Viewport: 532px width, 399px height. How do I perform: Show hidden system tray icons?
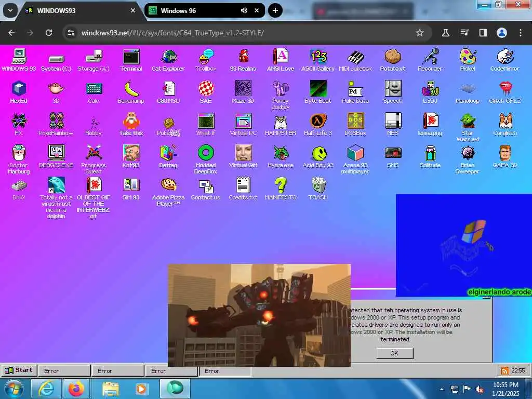pos(442,389)
